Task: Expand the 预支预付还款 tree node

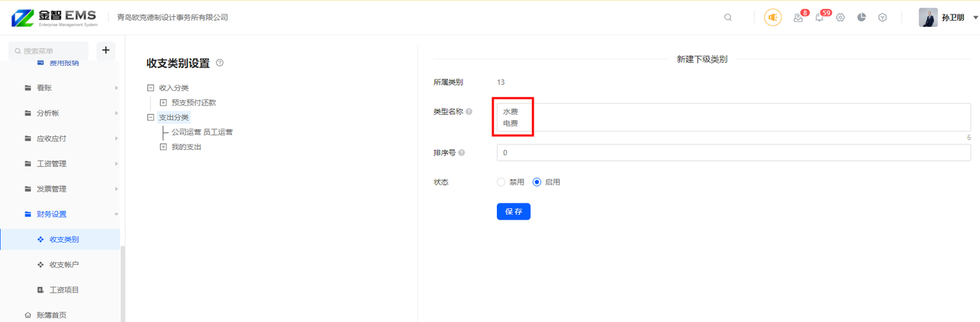Action: coord(163,102)
